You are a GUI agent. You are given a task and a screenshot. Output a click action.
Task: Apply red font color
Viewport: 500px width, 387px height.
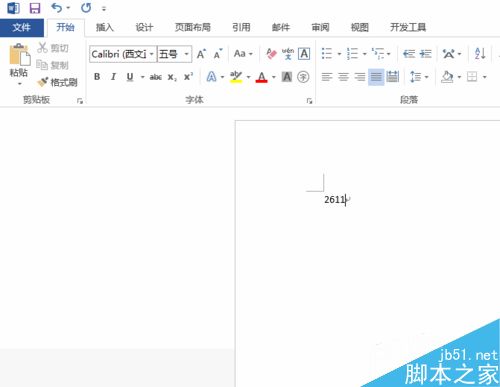(x=262, y=77)
